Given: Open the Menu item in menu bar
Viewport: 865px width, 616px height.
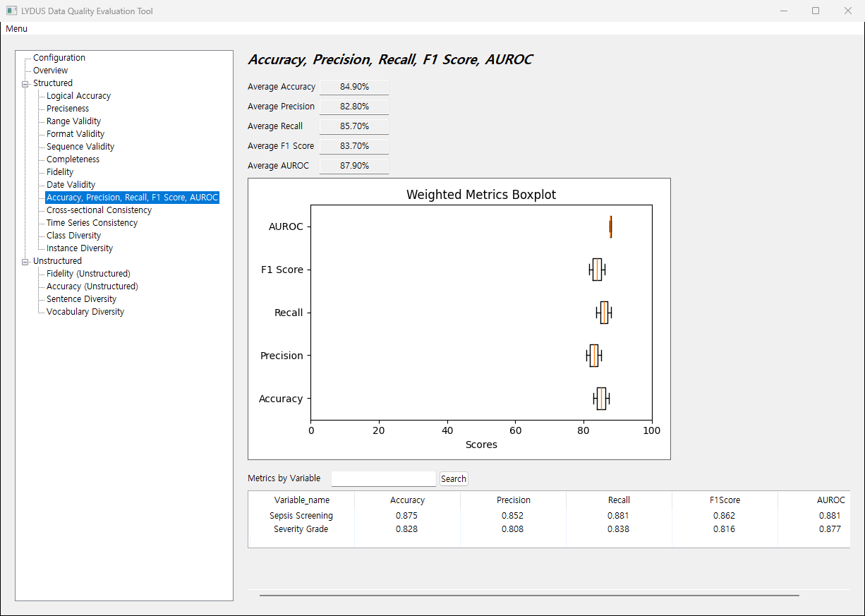Looking at the screenshot, I should (x=17, y=29).
